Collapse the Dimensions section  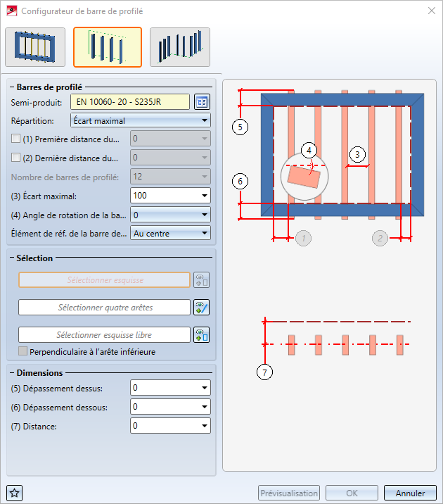tap(12, 373)
